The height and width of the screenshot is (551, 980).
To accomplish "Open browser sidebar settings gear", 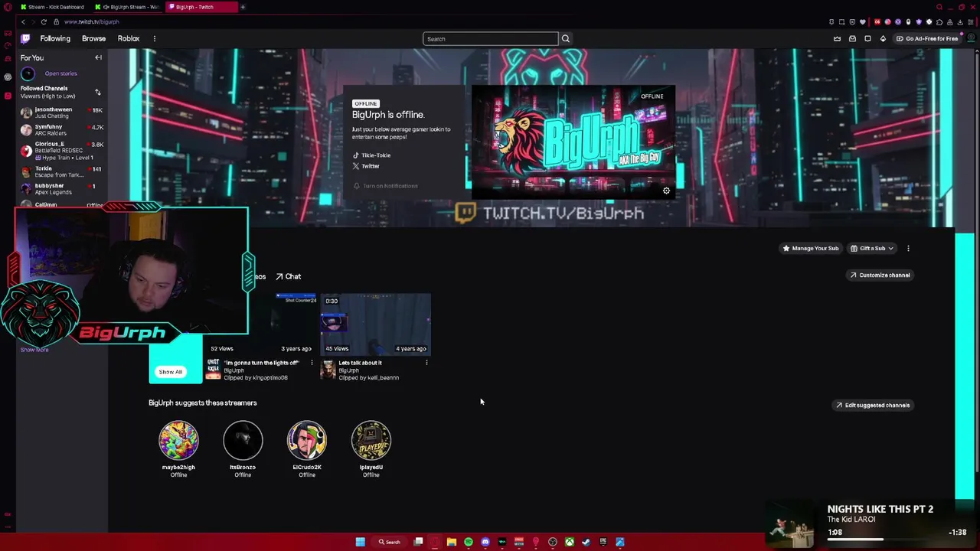I will pos(7,77).
